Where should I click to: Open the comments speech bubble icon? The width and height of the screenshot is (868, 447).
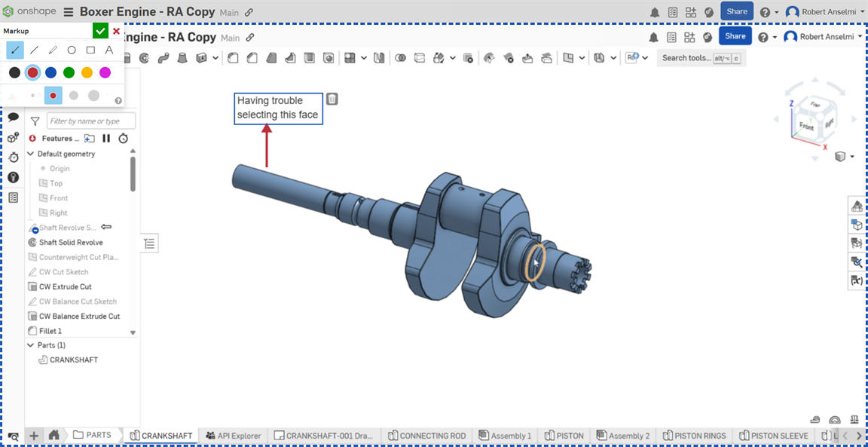click(x=14, y=117)
